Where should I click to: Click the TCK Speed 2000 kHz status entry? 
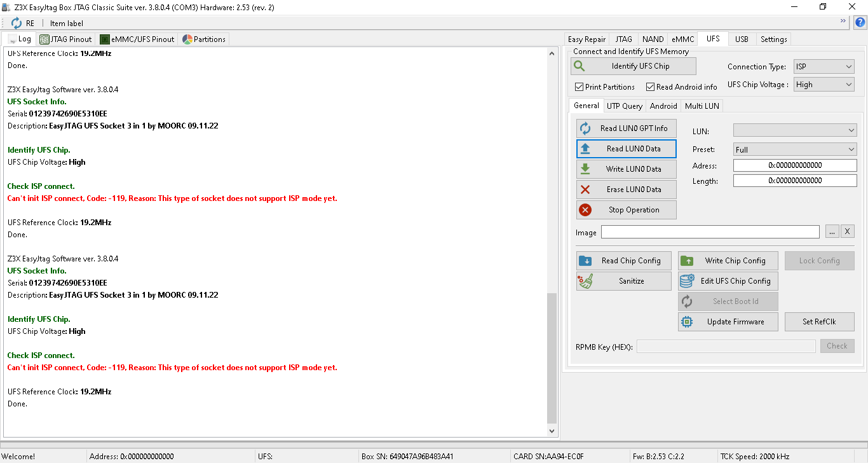coord(754,456)
